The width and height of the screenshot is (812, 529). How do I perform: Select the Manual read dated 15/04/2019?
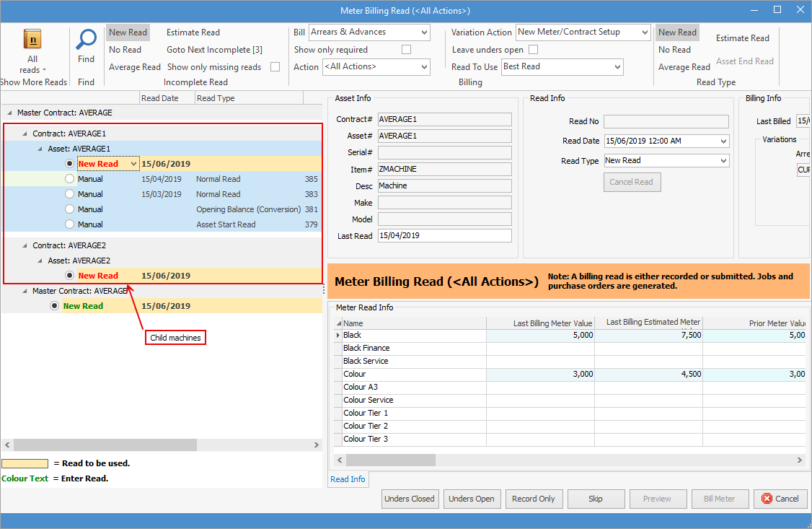(x=69, y=179)
